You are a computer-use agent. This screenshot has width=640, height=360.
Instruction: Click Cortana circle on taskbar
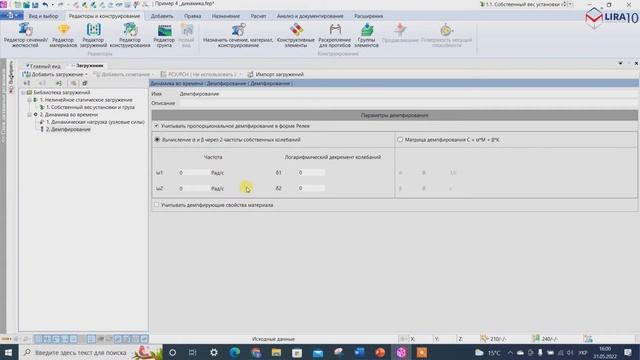coord(172,352)
